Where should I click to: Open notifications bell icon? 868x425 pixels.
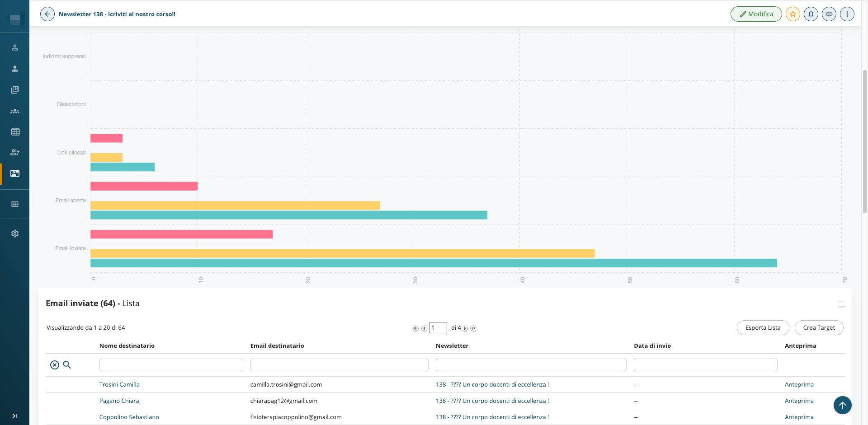pyautogui.click(x=811, y=14)
